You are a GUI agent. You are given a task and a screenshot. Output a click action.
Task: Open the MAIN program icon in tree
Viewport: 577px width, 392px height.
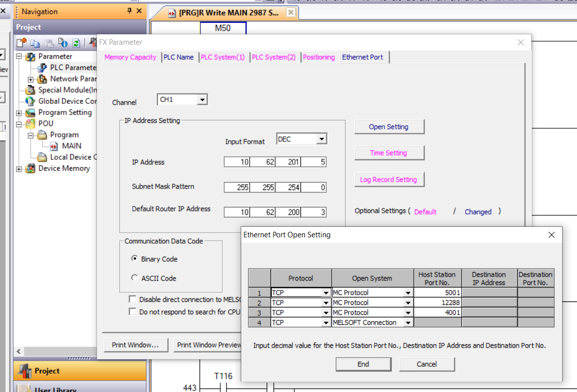(54, 146)
